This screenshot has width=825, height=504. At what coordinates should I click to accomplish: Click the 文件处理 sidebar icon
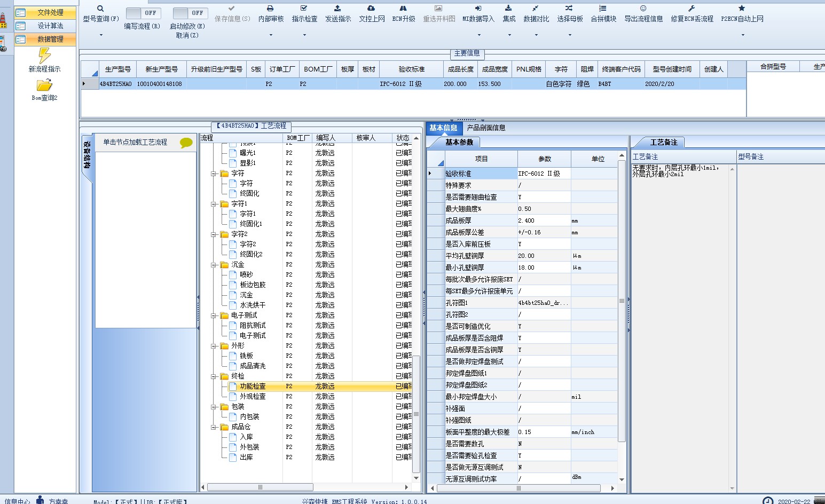click(21, 12)
